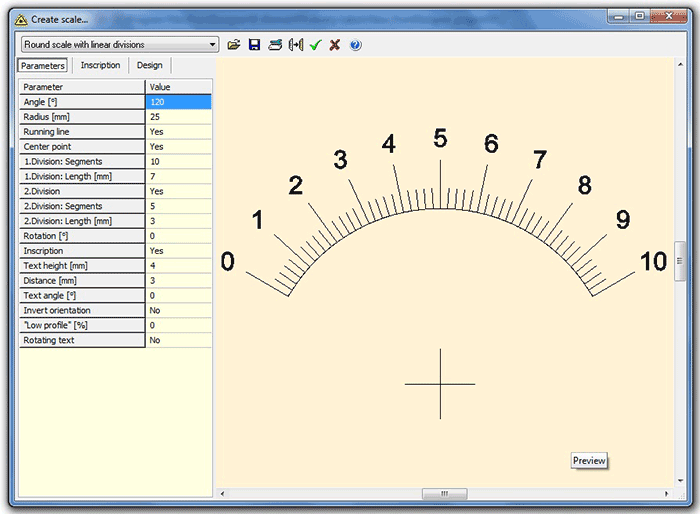Select the Invert orientation label
The height and width of the screenshot is (514, 700).
(x=82, y=310)
